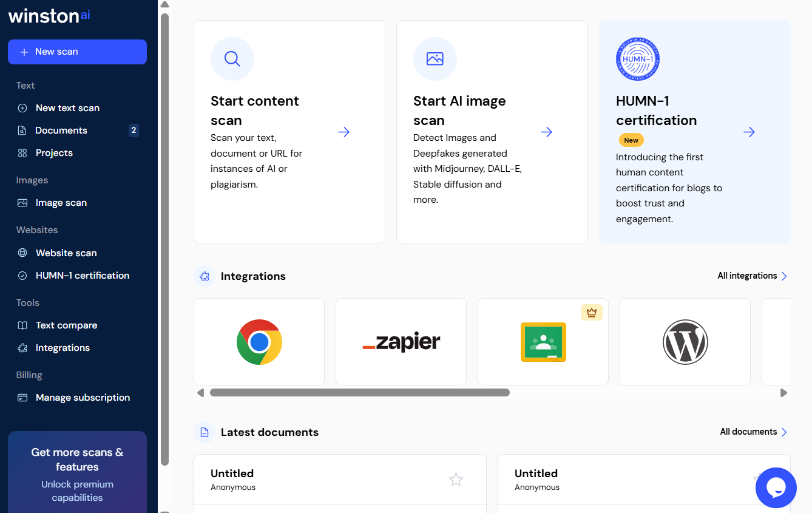Click the puzzle icon next to Integrations heading
The height and width of the screenshot is (513, 812).
205,276
